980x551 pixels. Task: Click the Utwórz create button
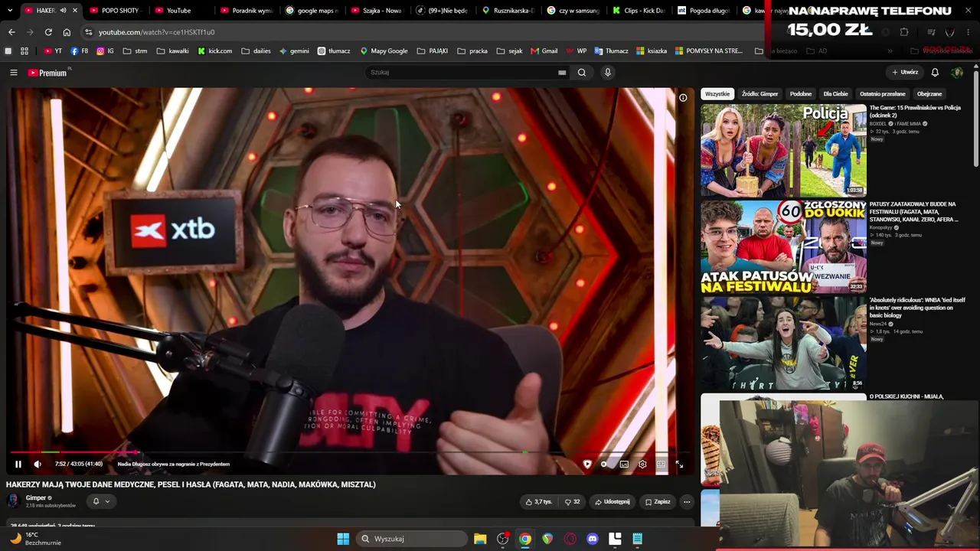tap(905, 73)
